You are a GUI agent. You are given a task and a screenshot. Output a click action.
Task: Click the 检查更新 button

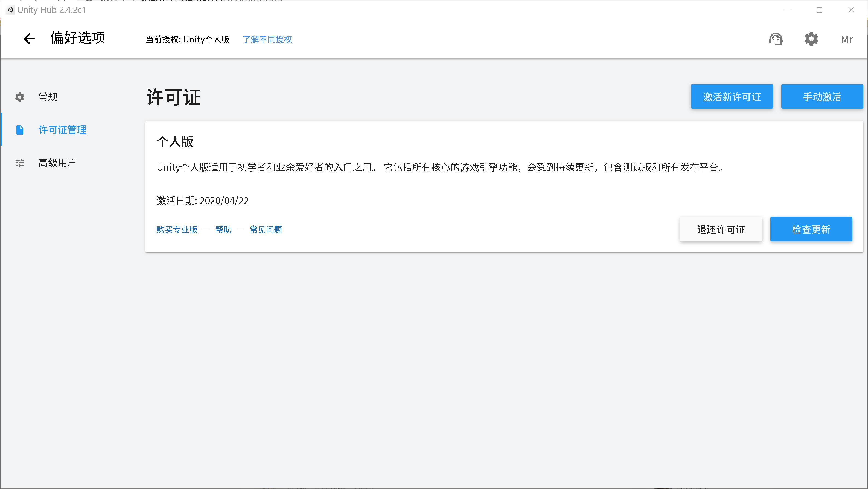click(x=811, y=229)
